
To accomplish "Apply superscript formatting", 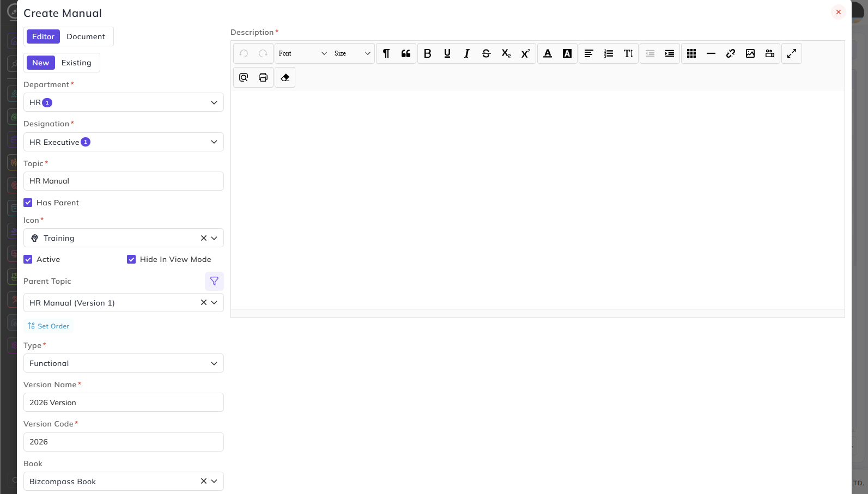I will click(x=526, y=53).
